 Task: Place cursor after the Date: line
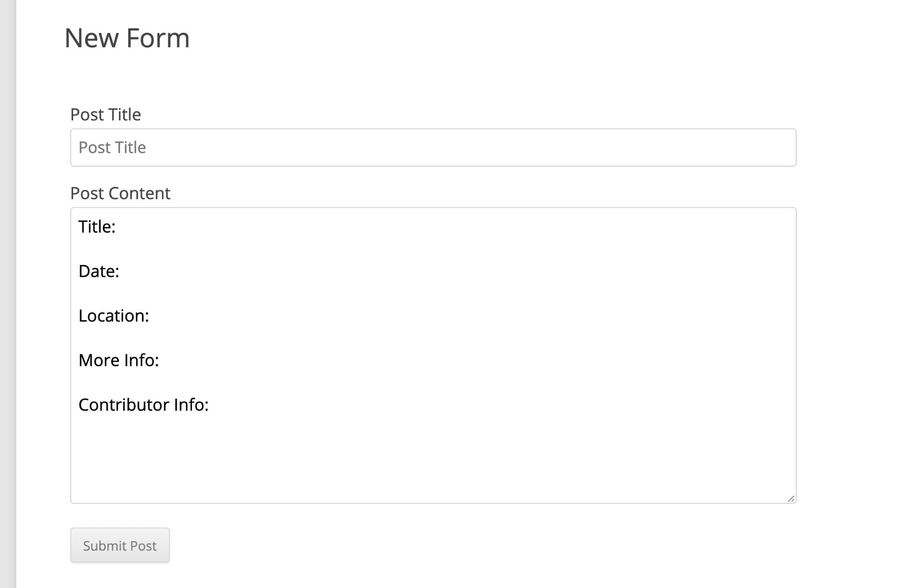point(122,271)
